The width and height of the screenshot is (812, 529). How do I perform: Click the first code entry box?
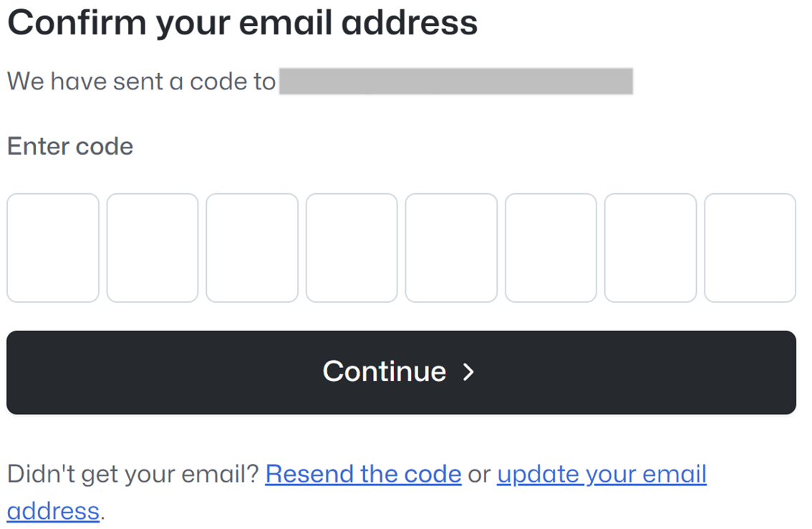pos(52,248)
